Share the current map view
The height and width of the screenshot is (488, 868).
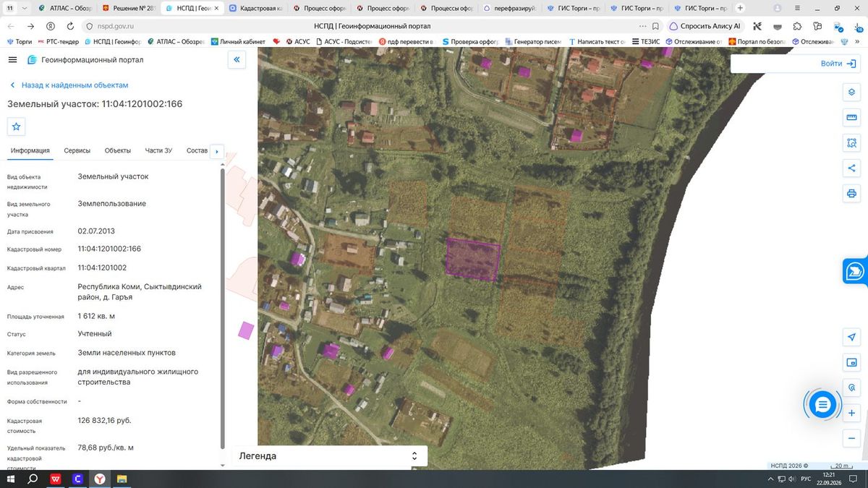point(851,168)
